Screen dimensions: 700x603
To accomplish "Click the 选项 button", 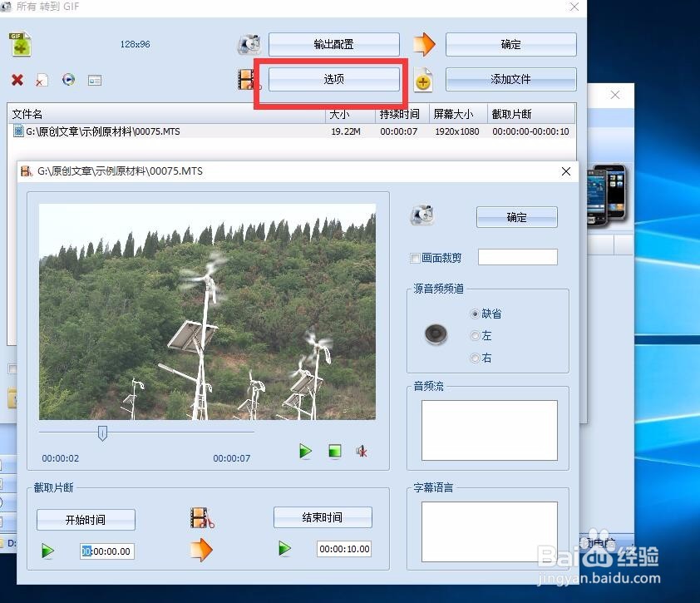I will pos(334,80).
